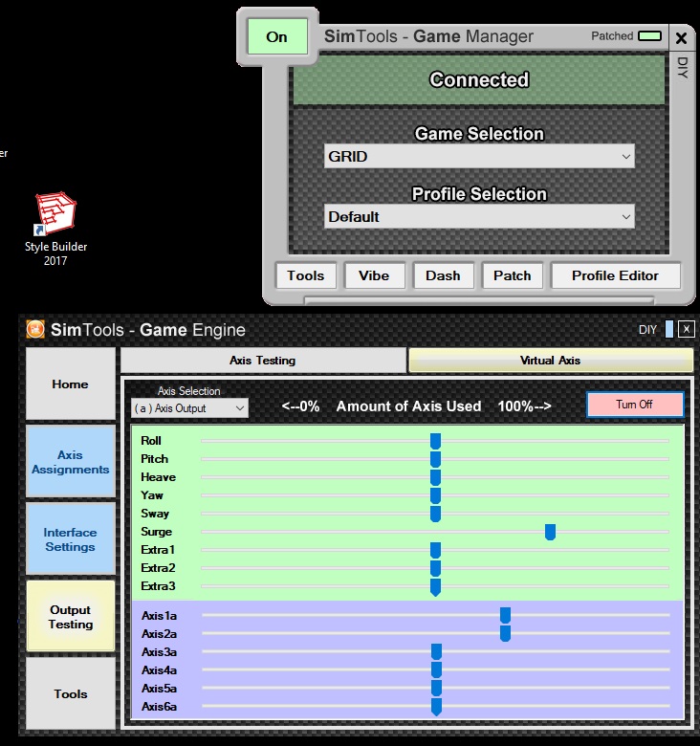The image size is (700, 746).
Task: Click the "SimTools - Game Manager" title
Action: [x=429, y=36]
